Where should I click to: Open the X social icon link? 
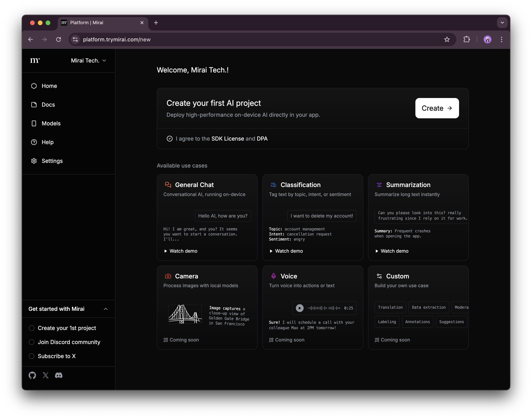(x=46, y=375)
